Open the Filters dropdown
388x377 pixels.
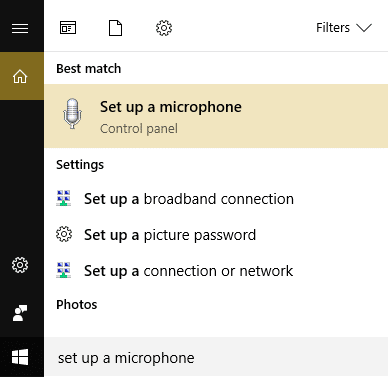(x=344, y=28)
